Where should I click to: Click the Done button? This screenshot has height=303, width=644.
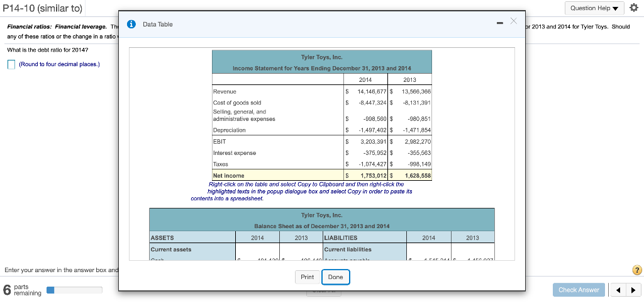pos(336,277)
